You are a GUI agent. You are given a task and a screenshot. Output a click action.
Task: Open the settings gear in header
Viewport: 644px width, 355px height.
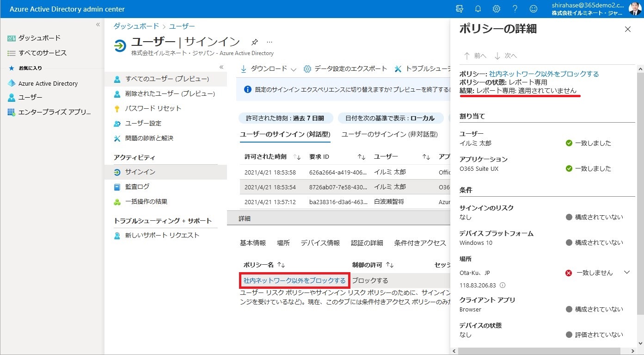coord(497,9)
